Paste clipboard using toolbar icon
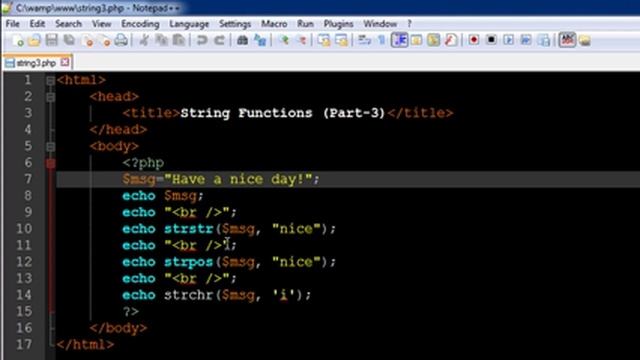 179,40
